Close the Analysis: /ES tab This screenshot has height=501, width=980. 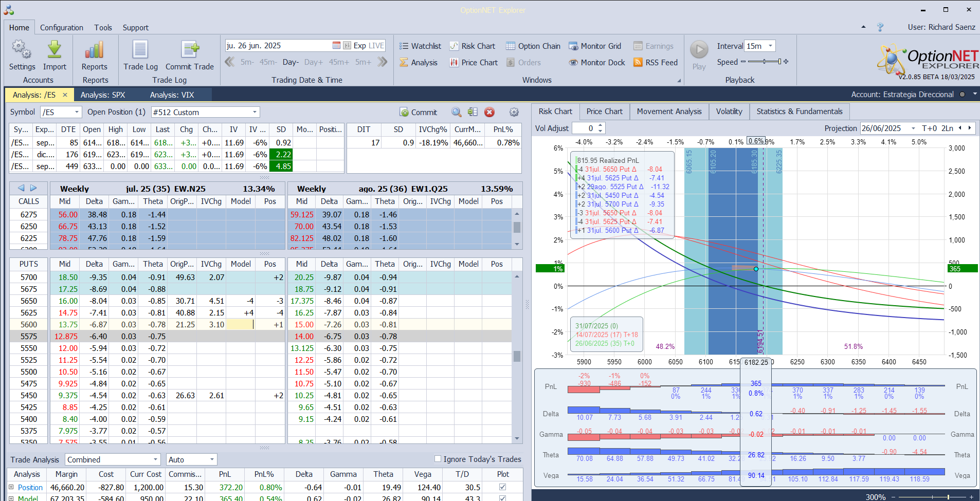tap(65, 95)
